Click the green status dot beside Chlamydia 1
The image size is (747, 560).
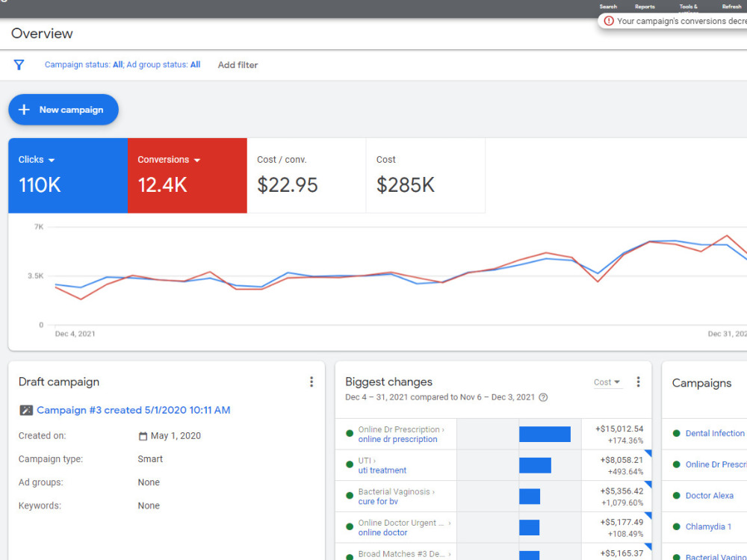pyautogui.click(x=676, y=526)
